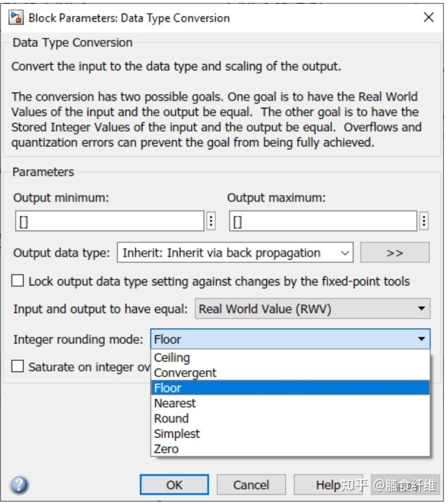Image resolution: width=448 pixels, height=504 pixels.
Task: Open the Output minimum options (three dots) button
Action: click(210, 221)
